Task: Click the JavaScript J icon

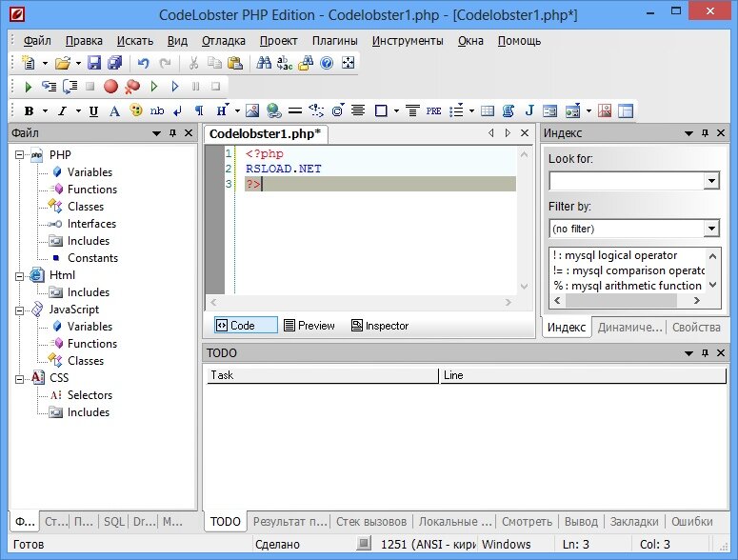Action: (x=529, y=110)
